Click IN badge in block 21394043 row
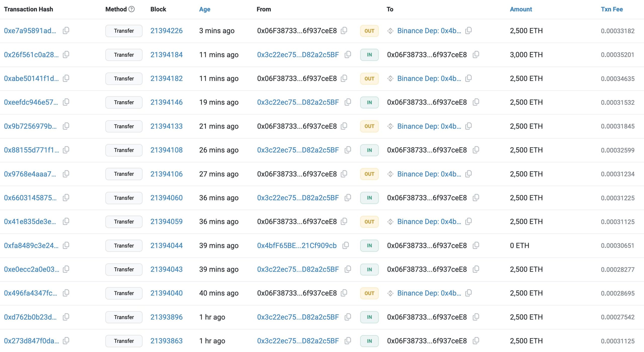The width and height of the screenshot is (644, 352). coord(369,269)
